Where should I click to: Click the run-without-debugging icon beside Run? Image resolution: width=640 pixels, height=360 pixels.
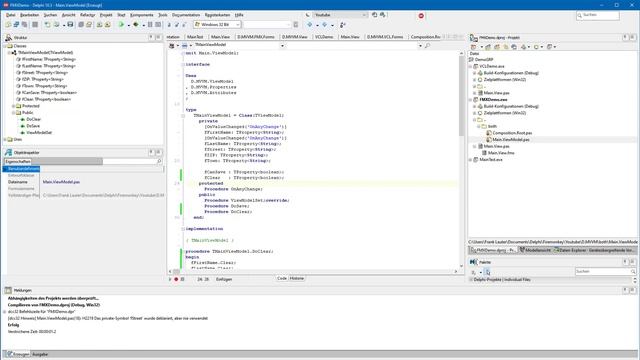point(136,24)
